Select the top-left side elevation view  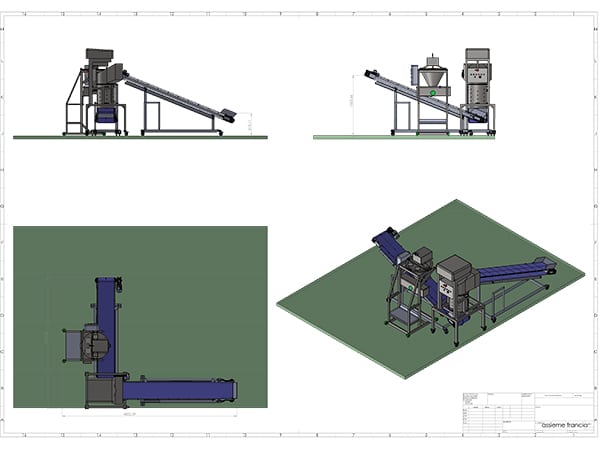(x=150, y=95)
